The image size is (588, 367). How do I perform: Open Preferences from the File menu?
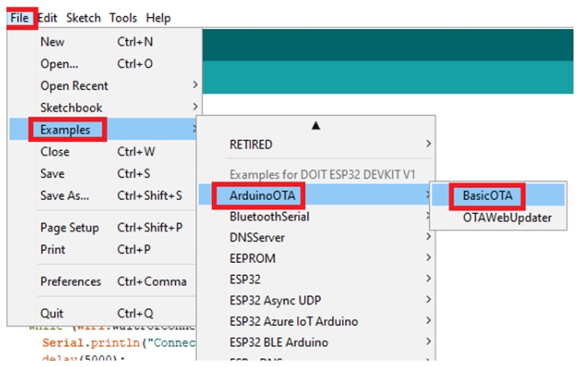[71, 282]
